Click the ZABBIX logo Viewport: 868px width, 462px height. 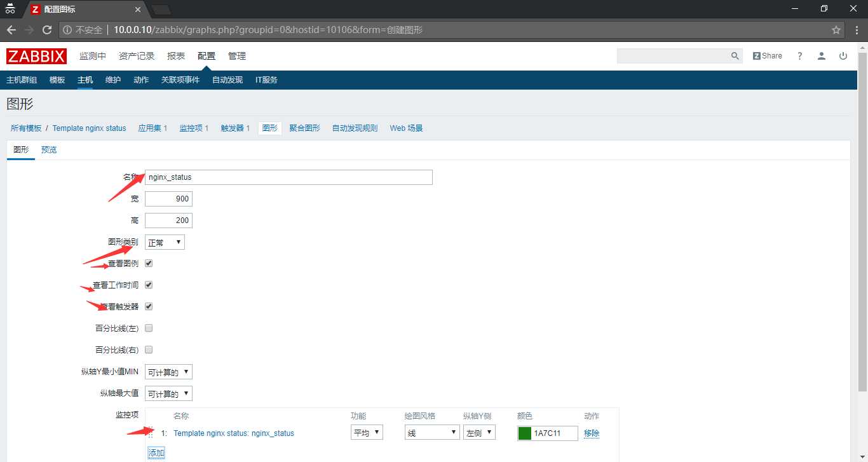[x=37, y=56]
